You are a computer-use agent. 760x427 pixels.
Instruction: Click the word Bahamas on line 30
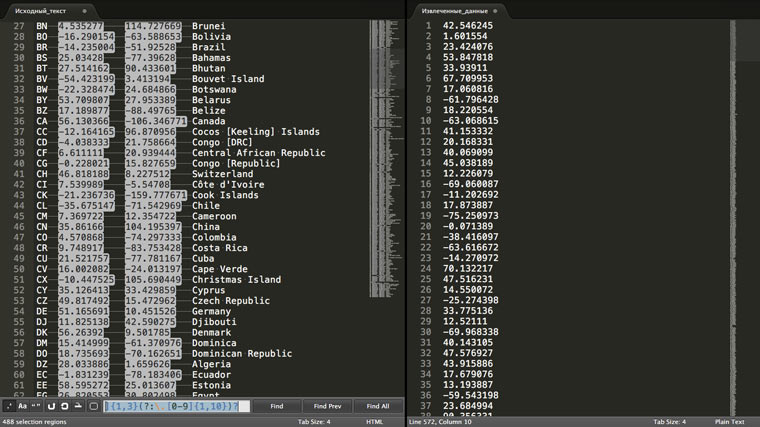coord(211,58)
